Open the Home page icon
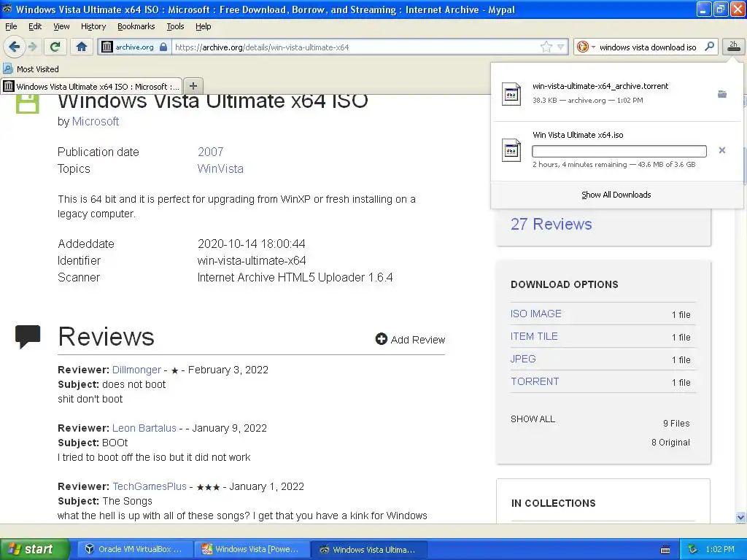 click(82, 47)
